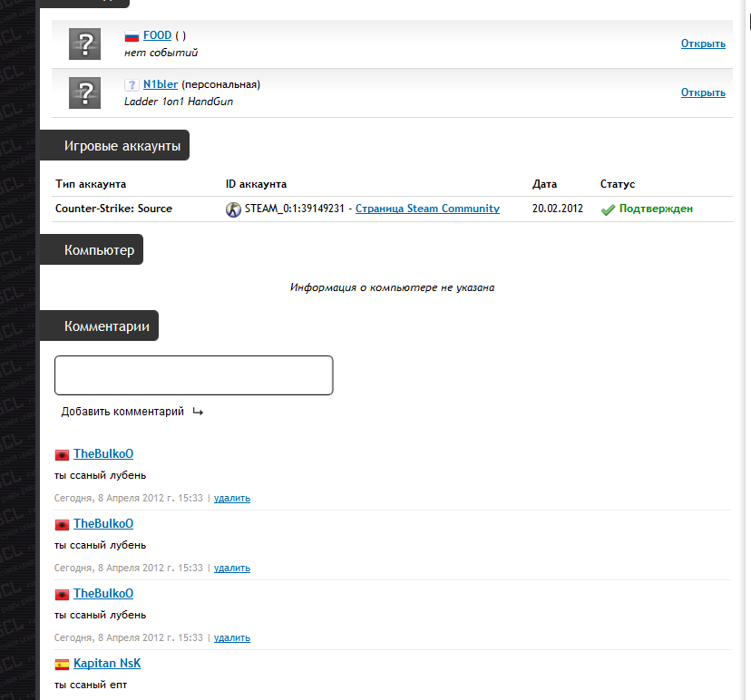Image resolution: width=751 pixels, height=700 pixels.
Task: Focus the comment text box
Action: click(x=194, y=375)
